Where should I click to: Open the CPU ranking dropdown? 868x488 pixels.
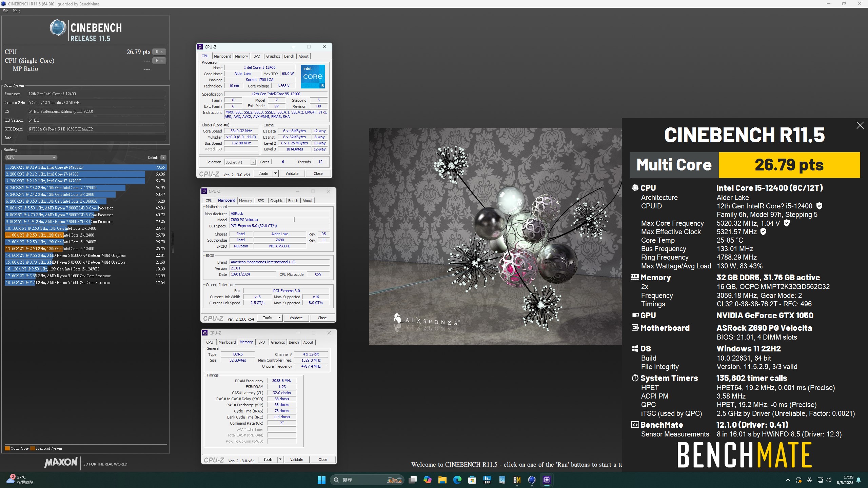click(x=31, y=158)
